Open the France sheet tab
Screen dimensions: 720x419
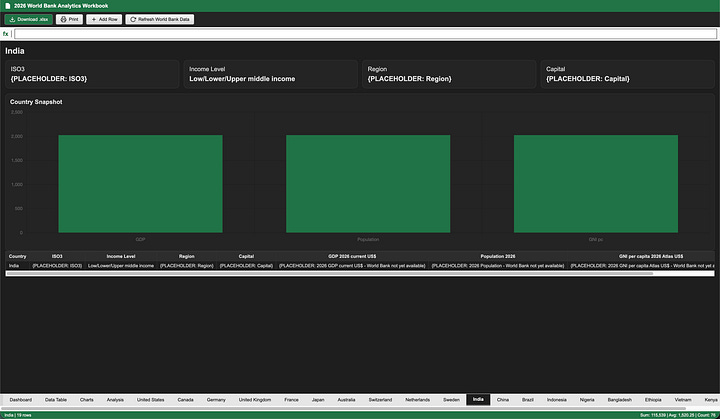pos(291,400)
